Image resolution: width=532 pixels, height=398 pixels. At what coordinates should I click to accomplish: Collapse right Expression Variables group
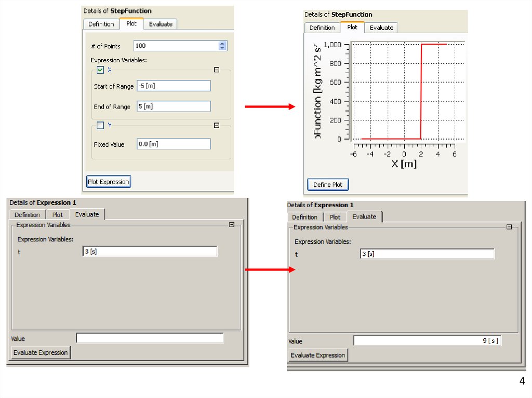509,227
